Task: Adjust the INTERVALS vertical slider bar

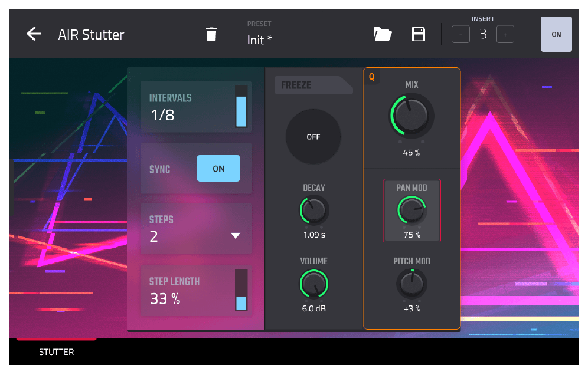Action: (241, 107)
